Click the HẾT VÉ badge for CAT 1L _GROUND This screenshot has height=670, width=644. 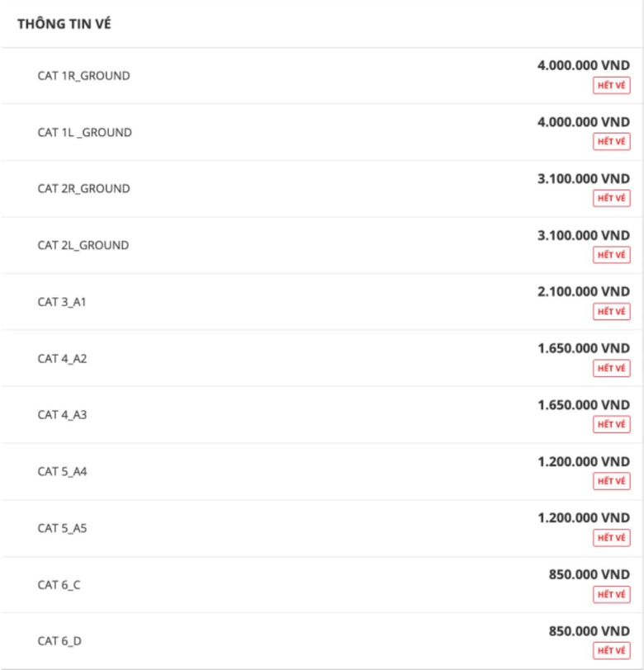[x=611, y=142]
